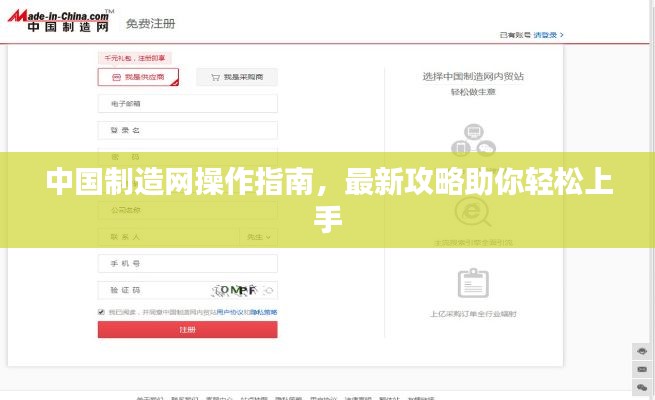Refresh captcha using the refresh icon
The image size is (655, 400).
tap(268, 290)
